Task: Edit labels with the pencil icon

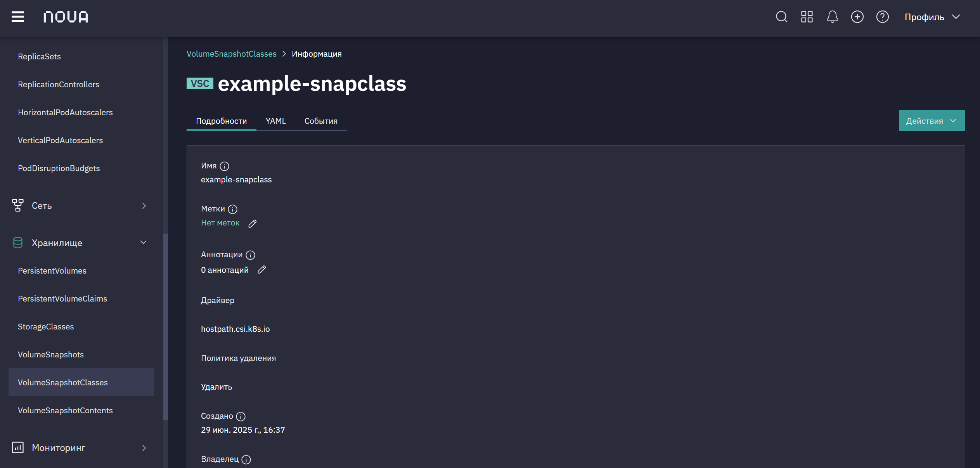Action: coord(253,224)
